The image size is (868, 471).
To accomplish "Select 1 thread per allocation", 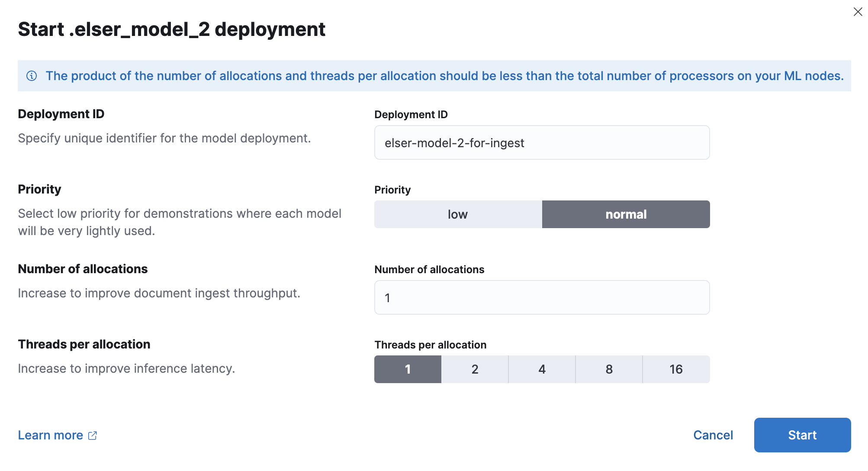I will coord(407,369).
